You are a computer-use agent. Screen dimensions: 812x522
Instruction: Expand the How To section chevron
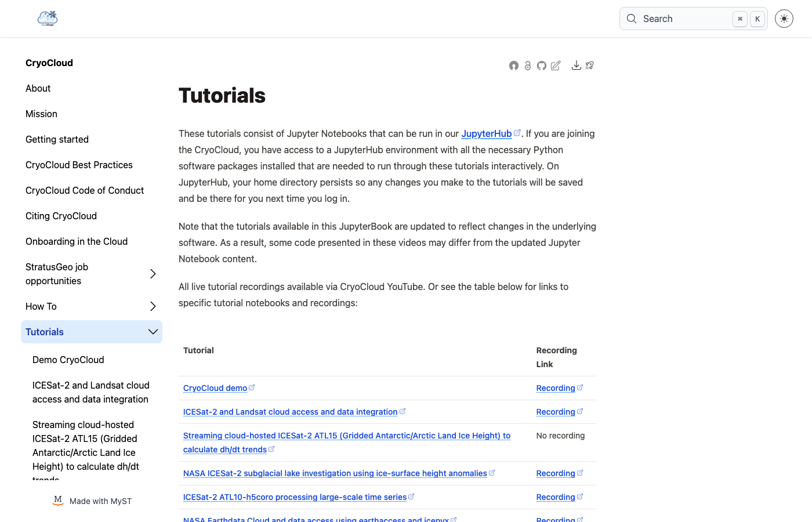coord(153,306)
